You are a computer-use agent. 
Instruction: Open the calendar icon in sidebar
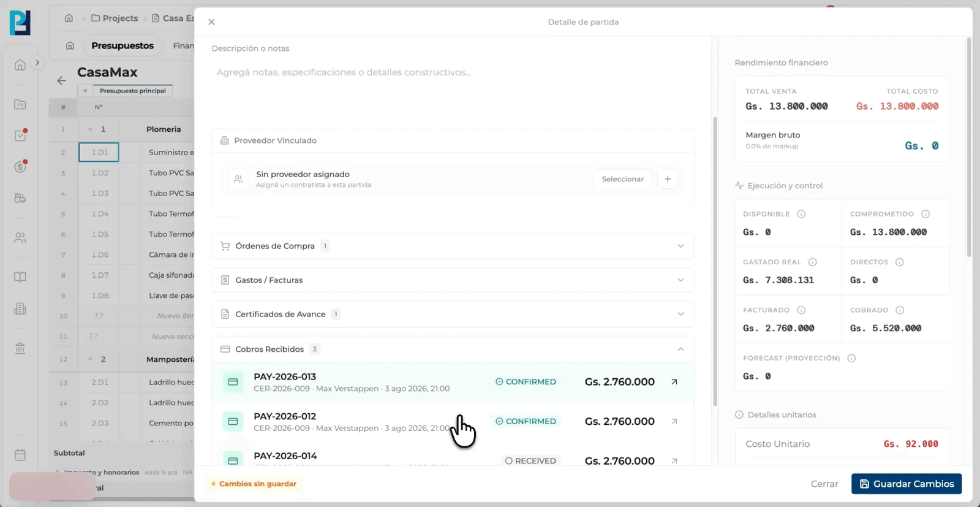click(x=20, y=455)
